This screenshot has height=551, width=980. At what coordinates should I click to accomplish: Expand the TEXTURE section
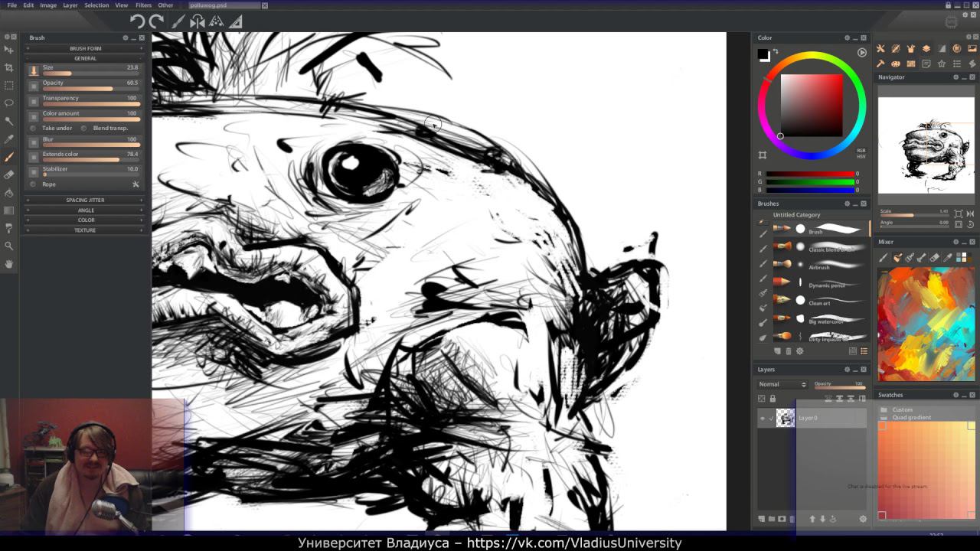click(x=86, y=230)
